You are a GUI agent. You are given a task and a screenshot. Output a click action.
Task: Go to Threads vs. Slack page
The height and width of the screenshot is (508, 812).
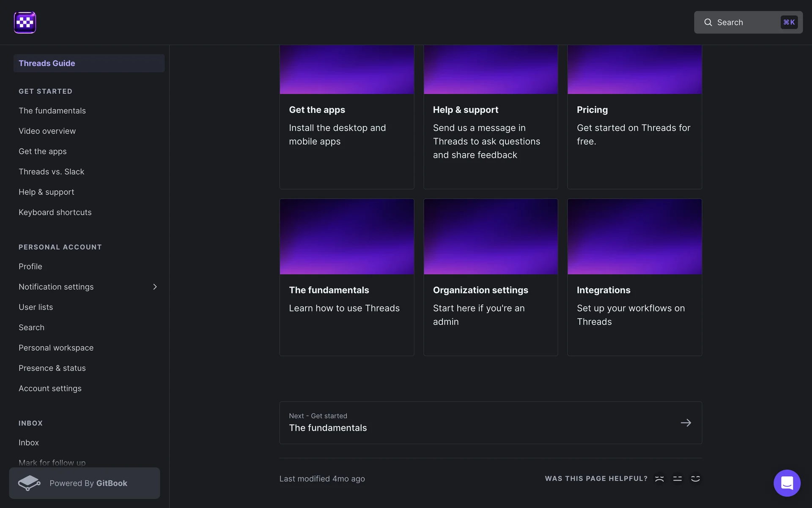click(52, 172)
